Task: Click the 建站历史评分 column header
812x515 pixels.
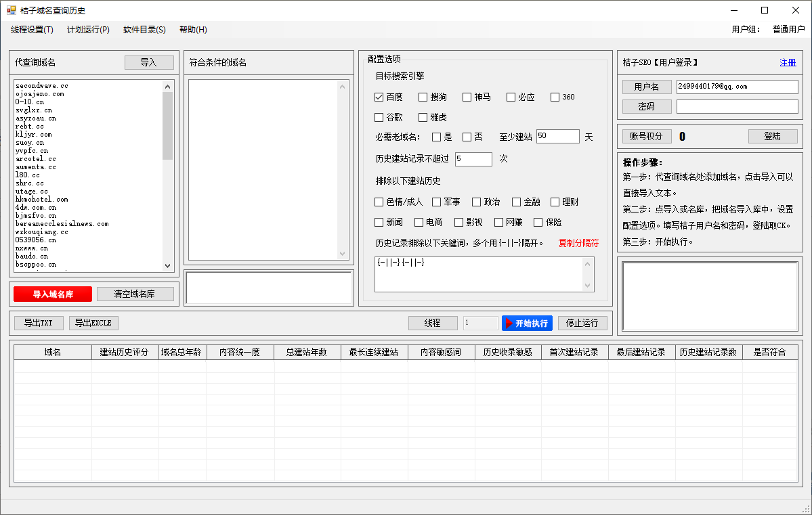Action: pyautogui.click(x=125, y=353)
